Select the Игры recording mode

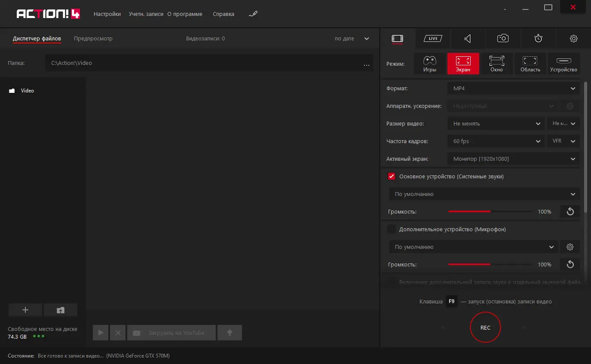coord(430,64)
